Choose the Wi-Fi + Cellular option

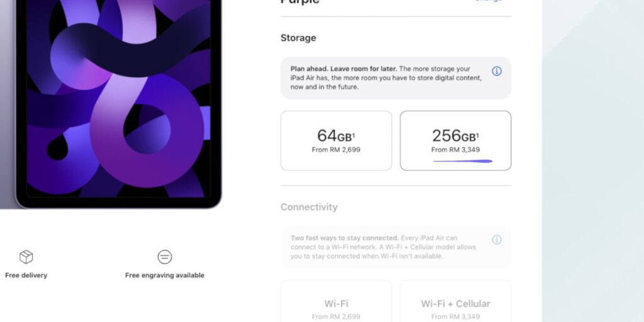(x=455, y=301)
